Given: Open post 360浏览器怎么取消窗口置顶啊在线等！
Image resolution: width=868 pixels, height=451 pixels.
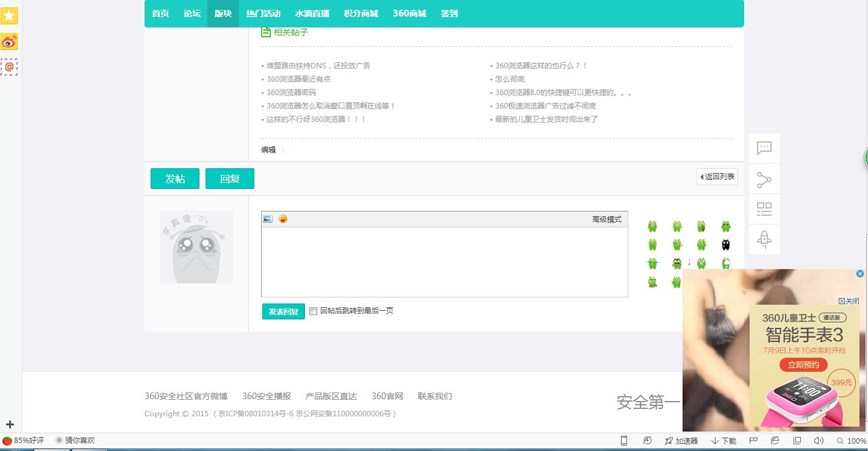Looking at the screenshot, I should (x=331, y=105).
